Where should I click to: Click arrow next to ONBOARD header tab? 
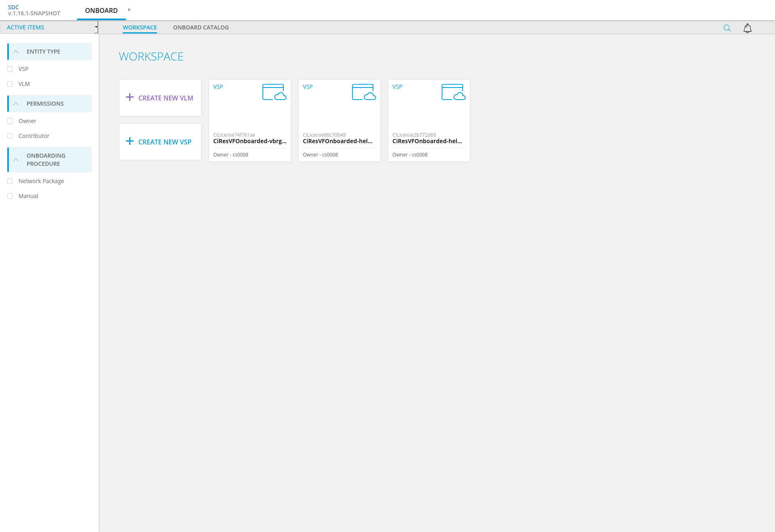point(129,10)
